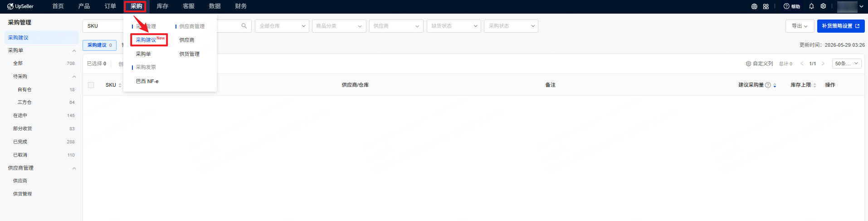Open the 缺货状态 dropdown

coord(454,26)
